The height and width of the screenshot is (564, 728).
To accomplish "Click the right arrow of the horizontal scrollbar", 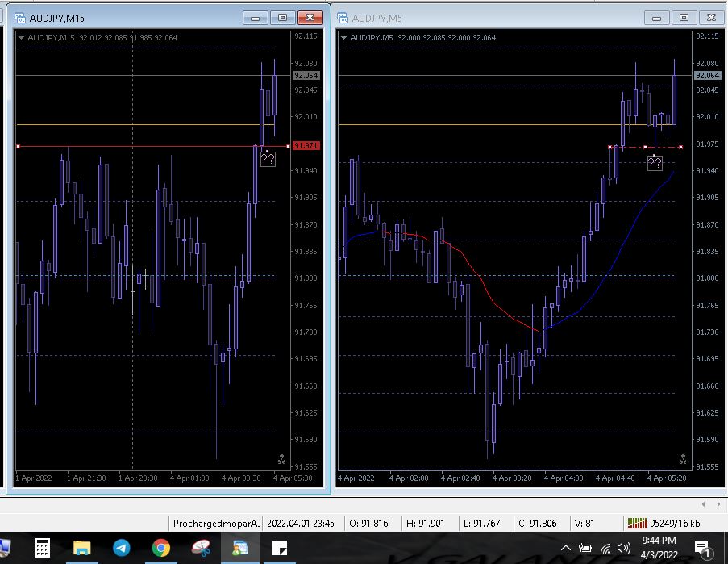I will [x=720, y=503].
